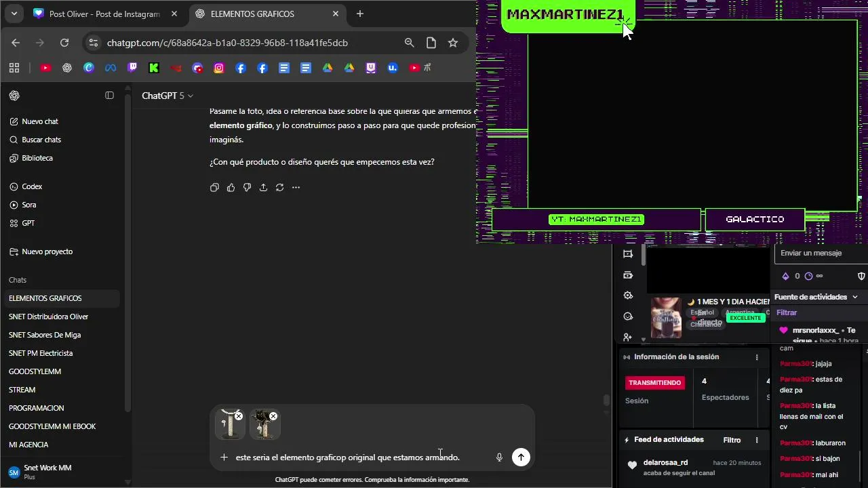Open the Meta bookmark icon
868x488 pixels.
(111, 68)
